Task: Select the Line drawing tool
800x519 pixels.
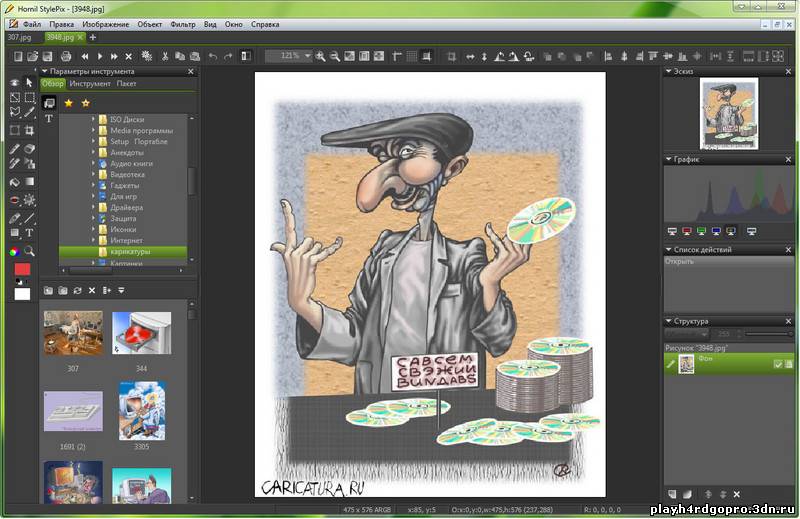Action: pyautogui.click(x=30, y=218)
